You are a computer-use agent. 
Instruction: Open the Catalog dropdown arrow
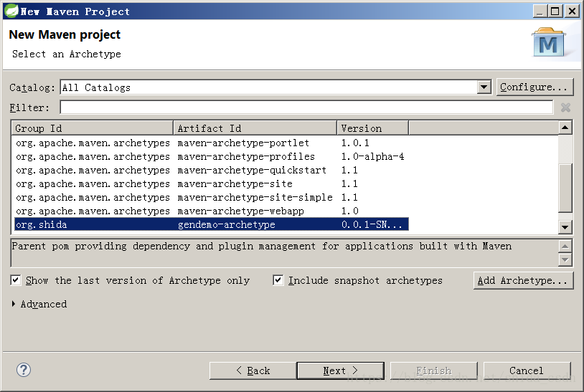click(484, 87)
